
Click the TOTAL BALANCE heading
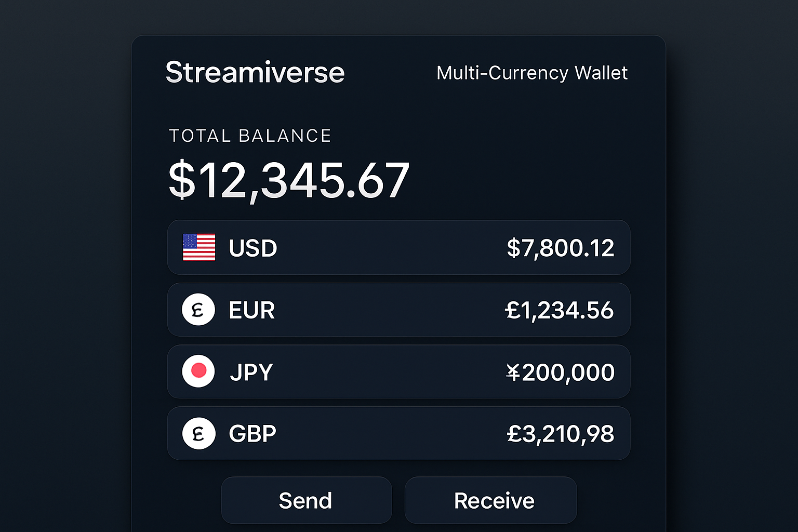pos(250,136)
